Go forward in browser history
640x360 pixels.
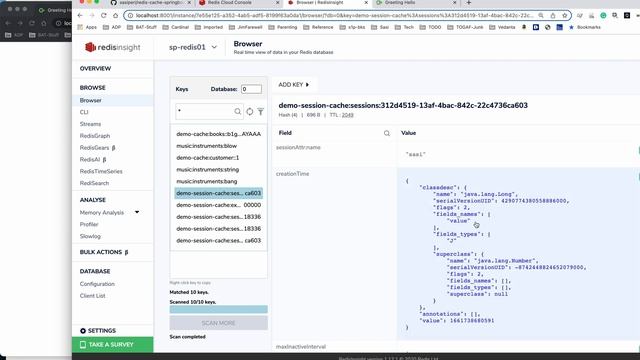click(x=92, y=16)
